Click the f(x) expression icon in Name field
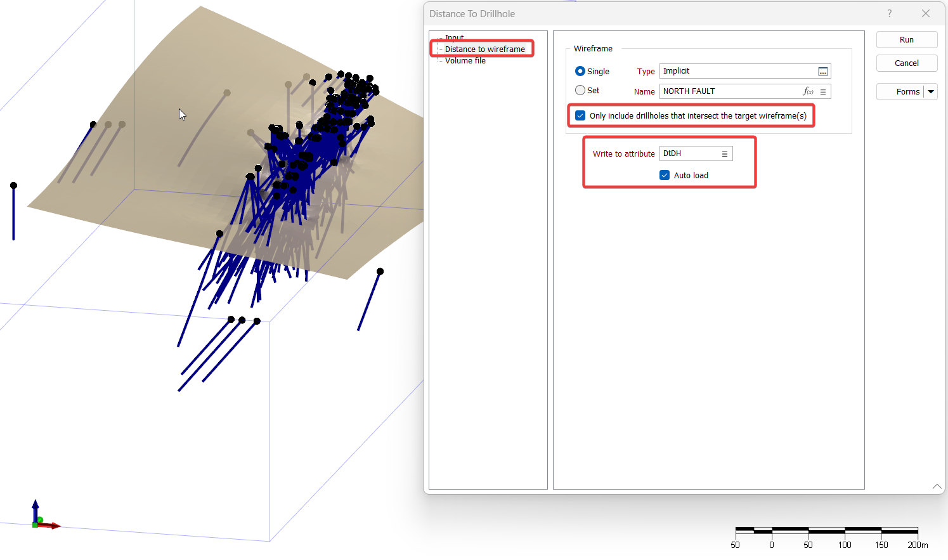This screenshot has height=560, width=948. point(808,91)
